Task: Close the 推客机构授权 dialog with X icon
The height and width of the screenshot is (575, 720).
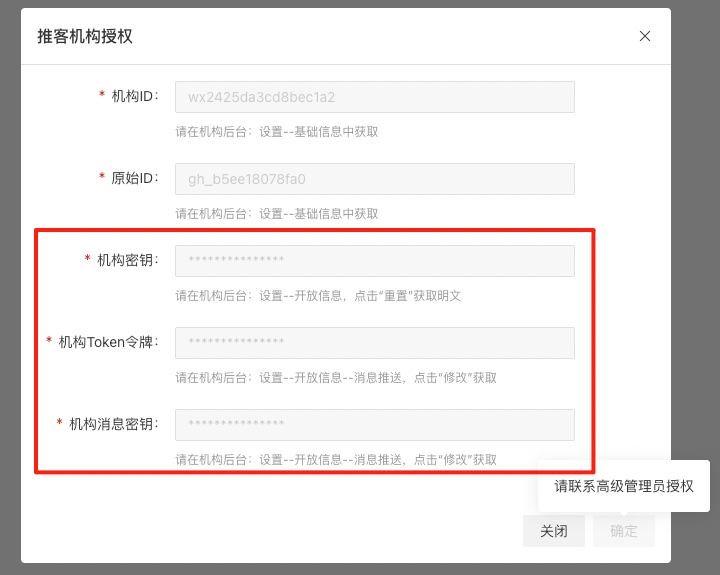Action: [x=645, y=36]
